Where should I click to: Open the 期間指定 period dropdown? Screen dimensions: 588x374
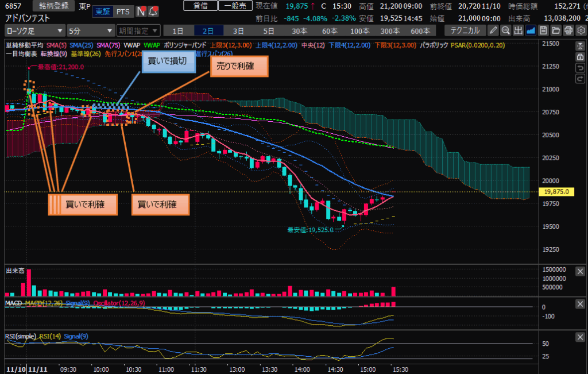coord(138,30)
